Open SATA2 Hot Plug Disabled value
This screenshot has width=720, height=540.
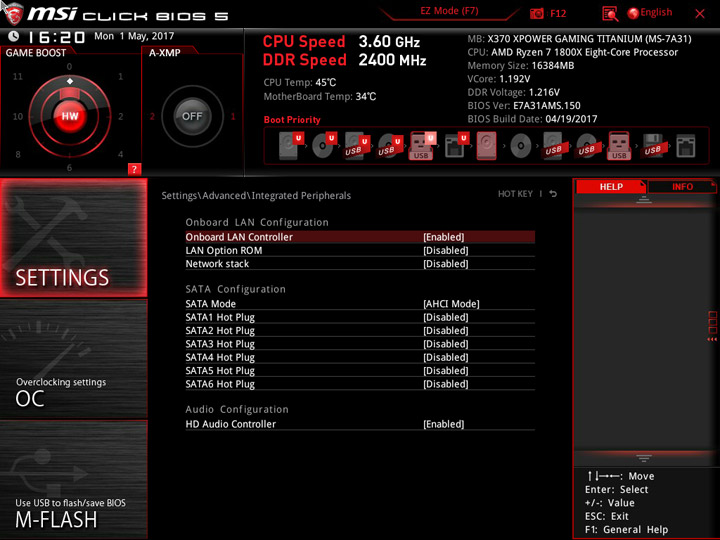click(x=446, y=330)
